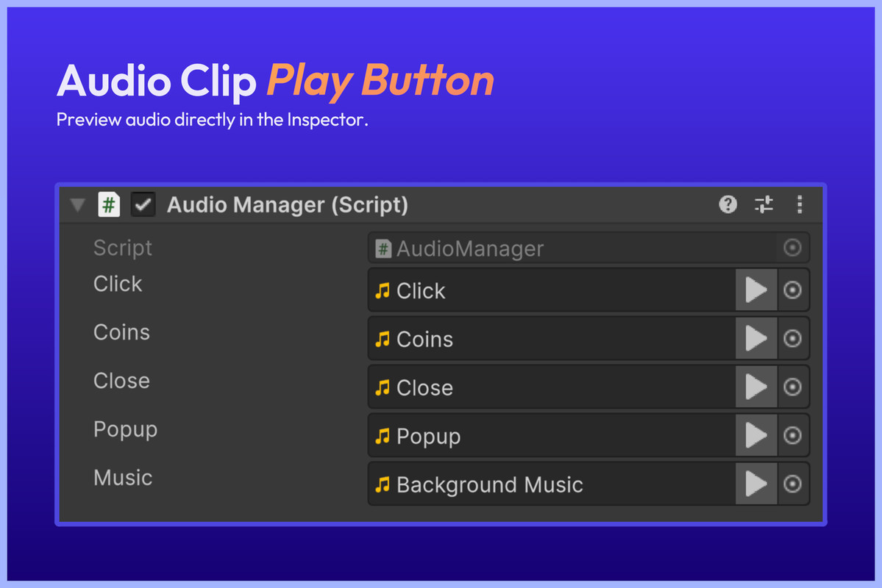882x588 pixels.
Task: Click the music note icon beside Close
Action: click(383, 387)
